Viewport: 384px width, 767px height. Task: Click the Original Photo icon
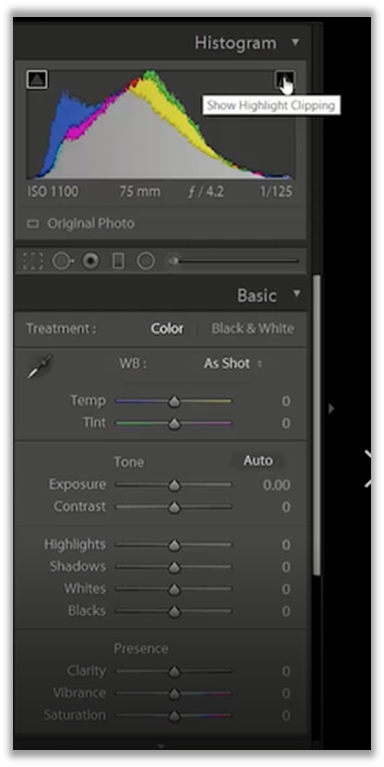pos(32,224)
